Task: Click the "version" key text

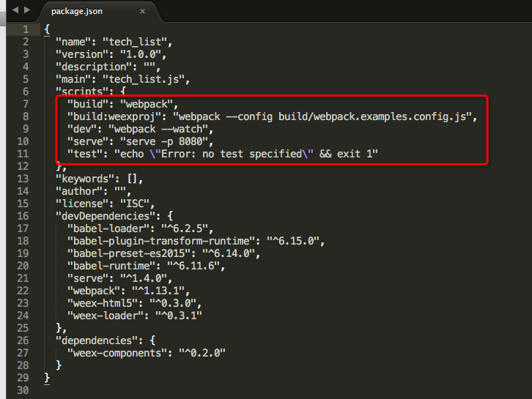Action: click(82, 55)
